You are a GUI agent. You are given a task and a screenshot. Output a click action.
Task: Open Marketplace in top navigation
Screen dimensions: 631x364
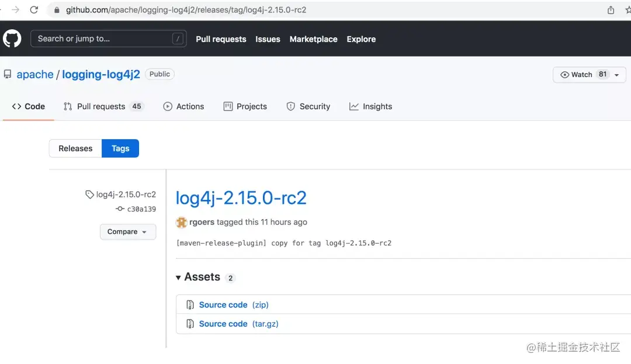pos(314,39)
